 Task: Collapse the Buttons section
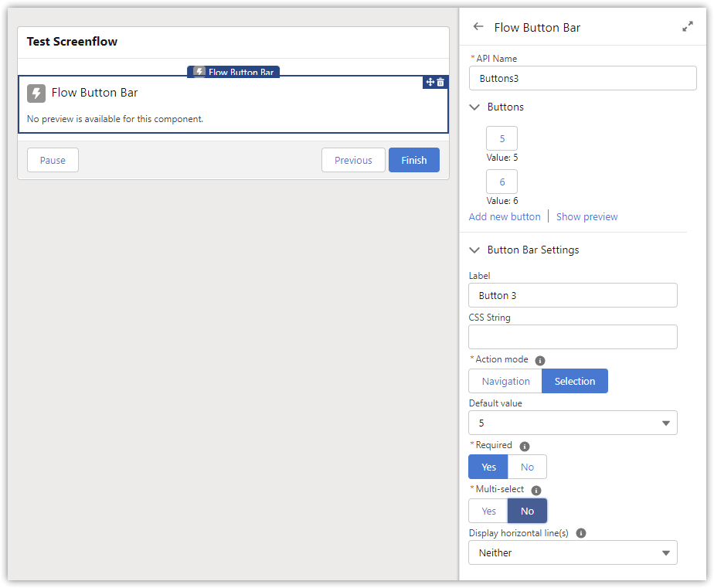click(x=474, y=107)
